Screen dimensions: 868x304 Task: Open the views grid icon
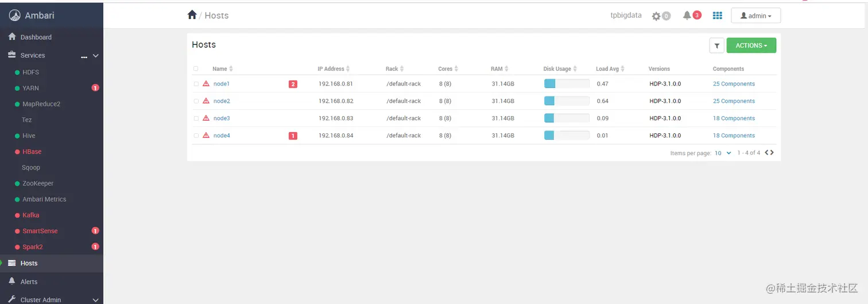[717, 16]
